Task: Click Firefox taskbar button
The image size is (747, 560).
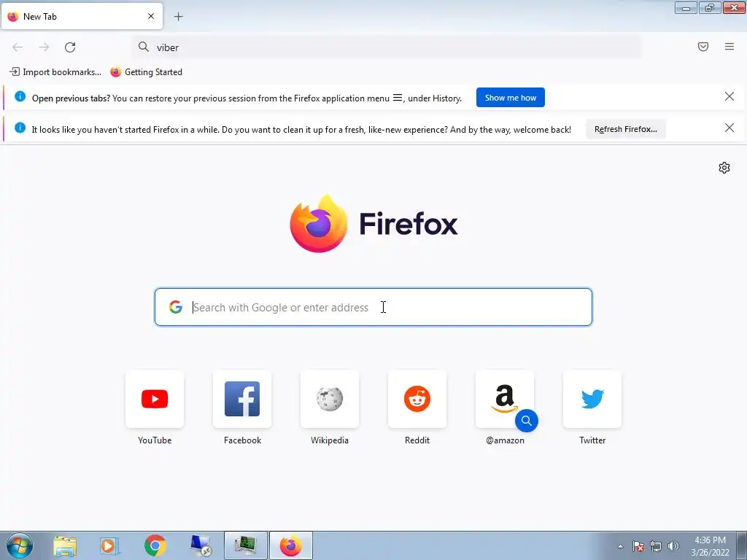Action: tap(291, 545)
